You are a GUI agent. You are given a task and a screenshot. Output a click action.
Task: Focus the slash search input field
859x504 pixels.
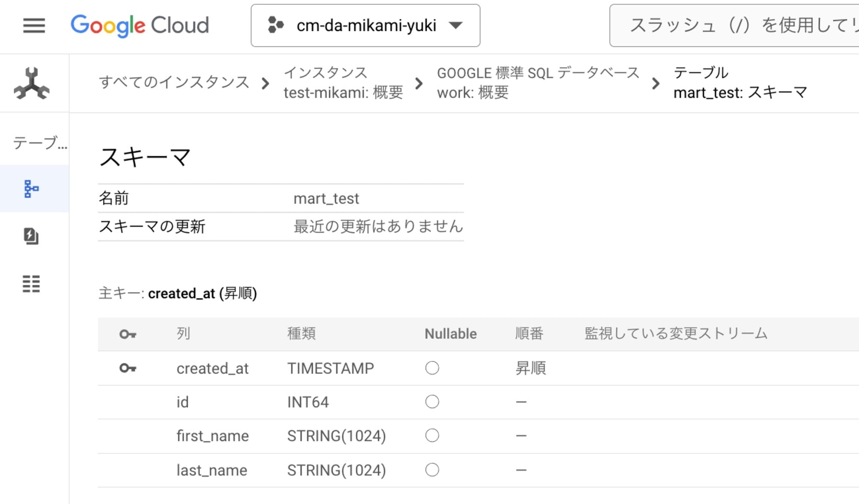(x=734, y=26)
